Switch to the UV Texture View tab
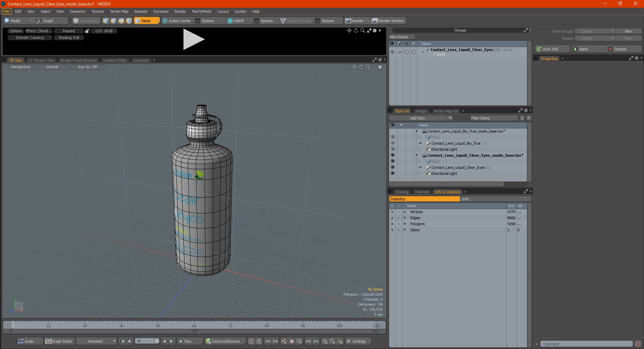 tap(41, 60)
